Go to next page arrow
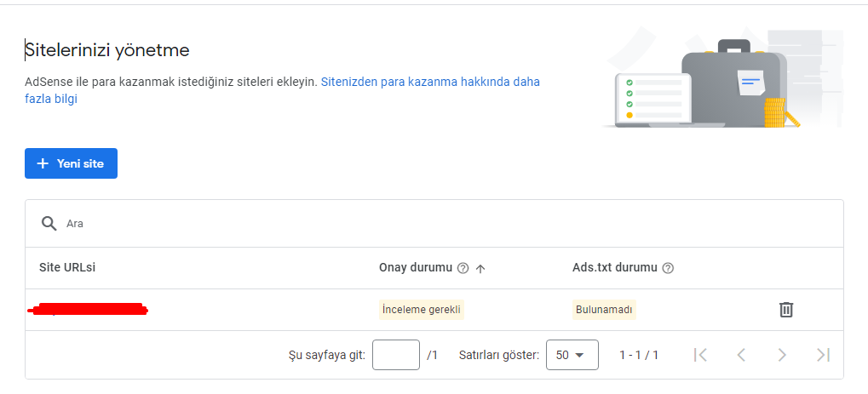This screenshot has height=394, width=868. point(782,355)
